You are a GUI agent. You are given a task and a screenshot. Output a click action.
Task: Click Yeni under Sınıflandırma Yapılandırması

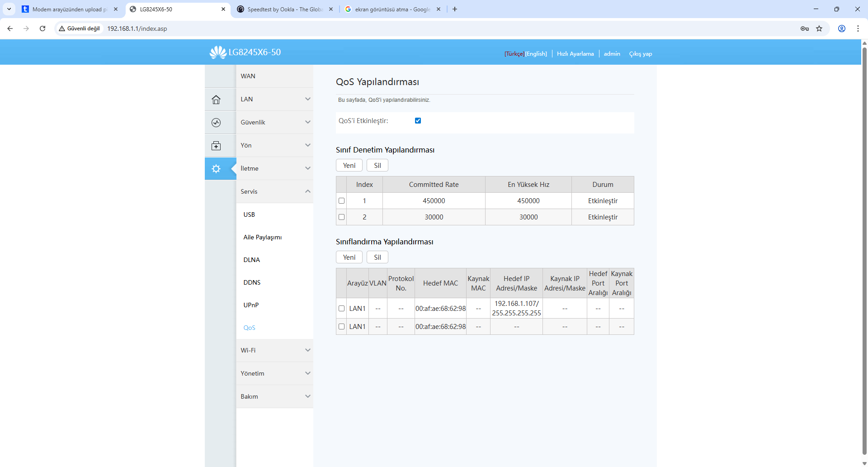(349, 257)
